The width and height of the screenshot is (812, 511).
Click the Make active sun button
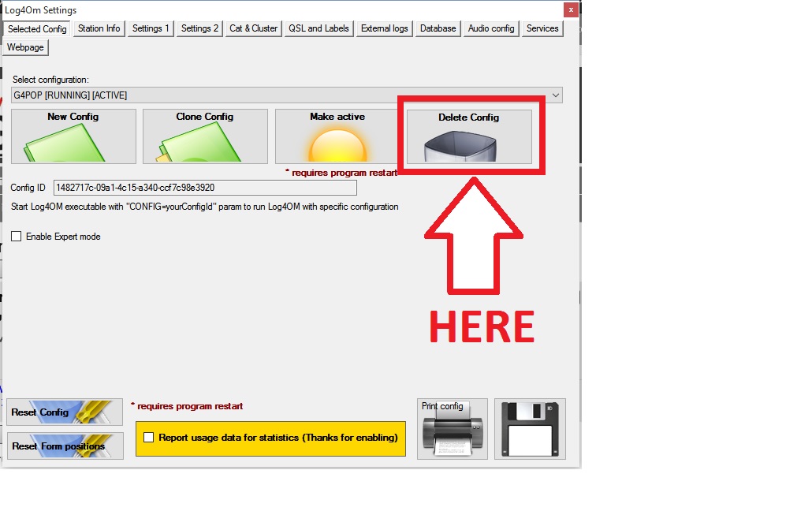click(337, 136)
